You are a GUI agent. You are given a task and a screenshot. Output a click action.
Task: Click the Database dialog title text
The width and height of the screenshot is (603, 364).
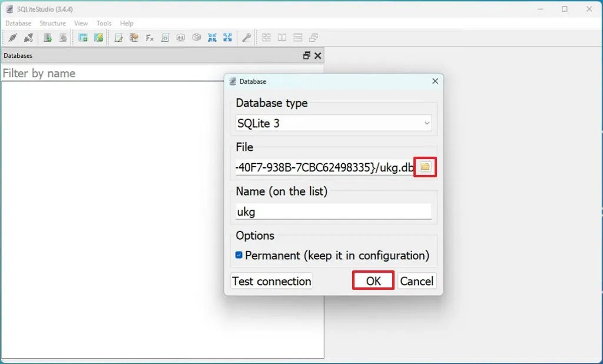click(x=253, y=81)
